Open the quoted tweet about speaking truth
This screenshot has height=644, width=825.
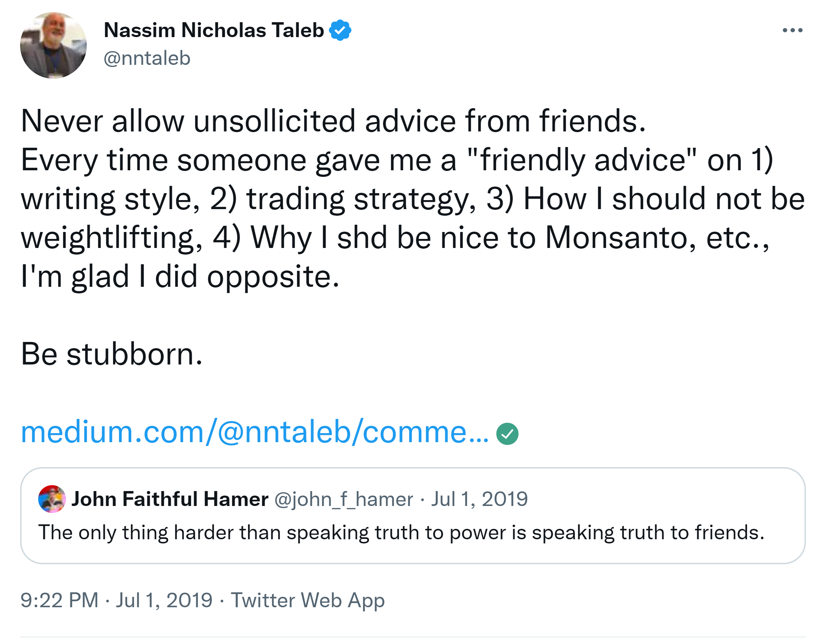(x=401, y=533)
